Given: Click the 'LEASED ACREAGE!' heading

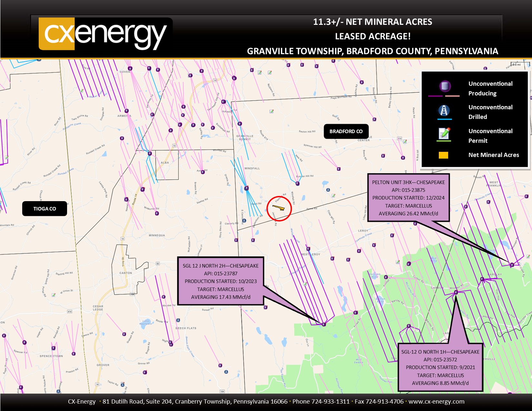Looking at the screenshot, I should (x=373, y=36).
